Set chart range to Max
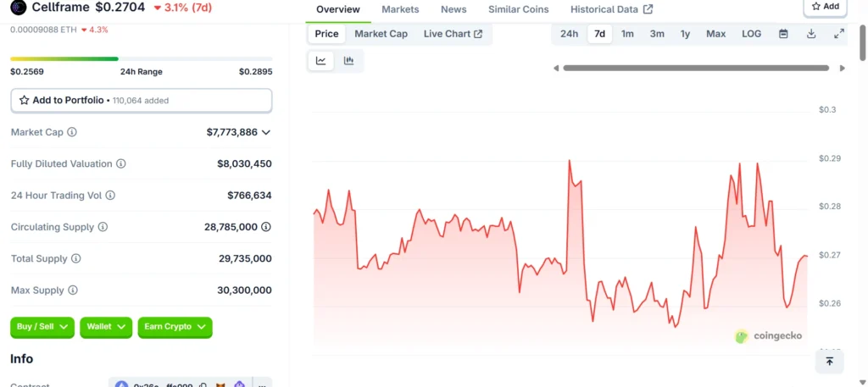Viewport: 868px width, 387px height. (x=715, y=34)
